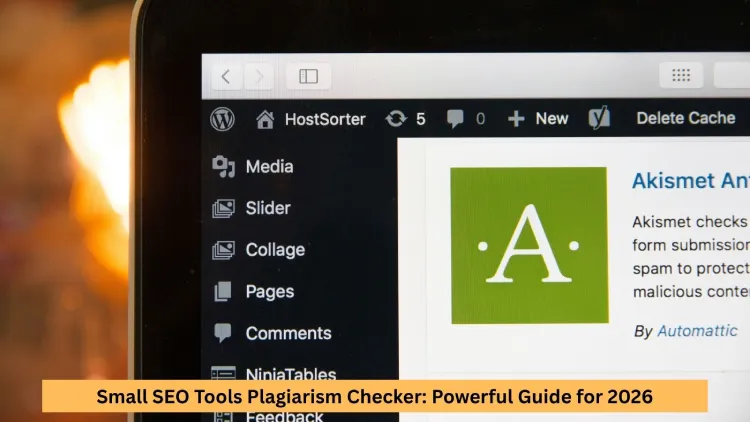750x422 pixels.
Task: Follow the Automattic author link
Action: pos(697,331)
